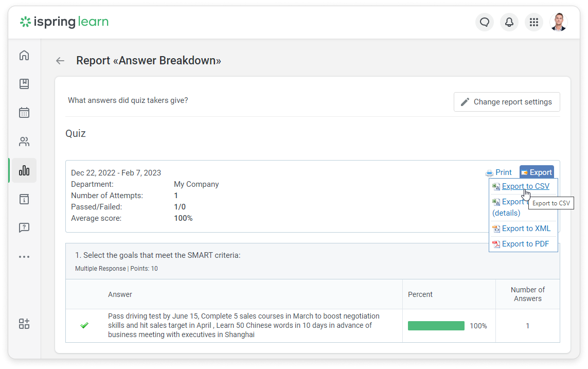The image size is (588, 369).
Task: Click the green 100% progress bar
Action: click(x=436, y=325)
